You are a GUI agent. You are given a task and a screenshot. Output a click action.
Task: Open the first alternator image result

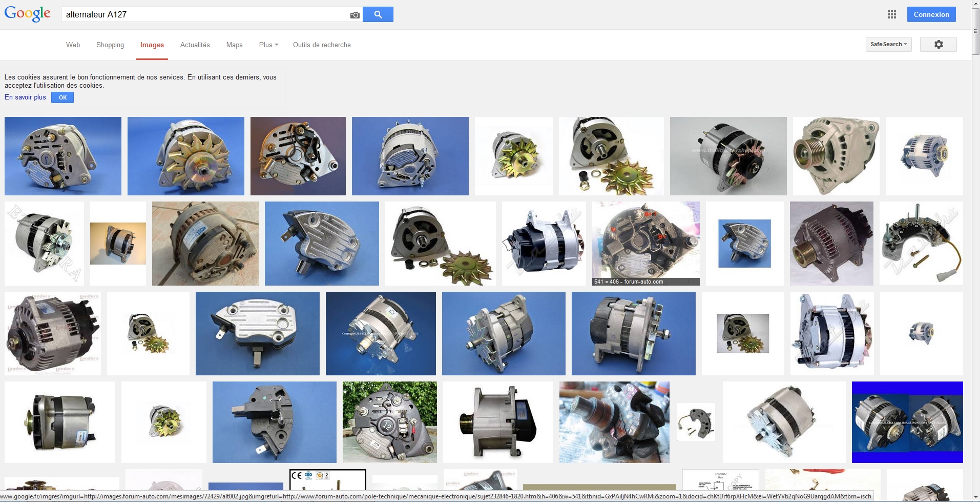tap(63, 156)
